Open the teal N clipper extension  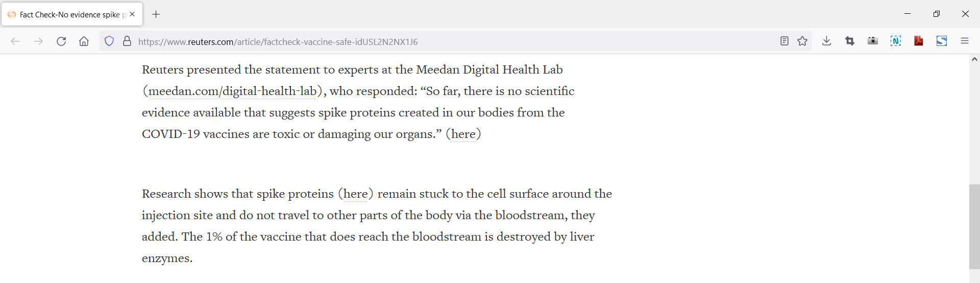[896, 41]
